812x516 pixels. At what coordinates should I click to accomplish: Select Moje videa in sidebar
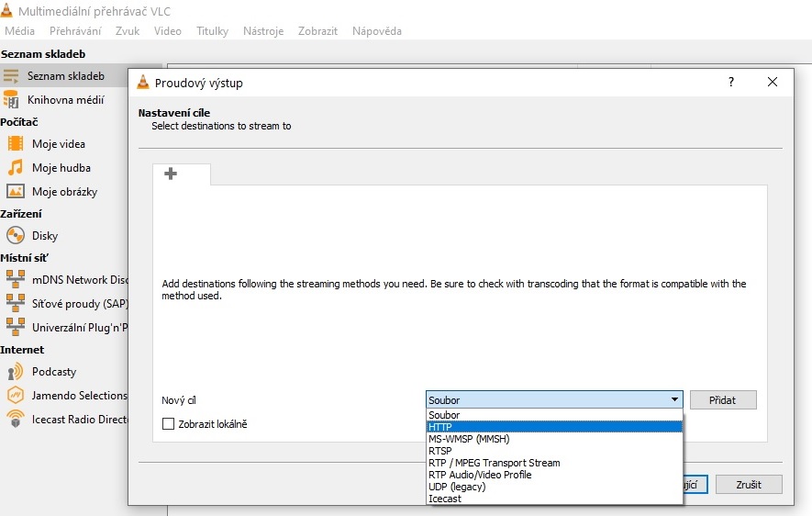pyautogui.click(x=59, y=144)
